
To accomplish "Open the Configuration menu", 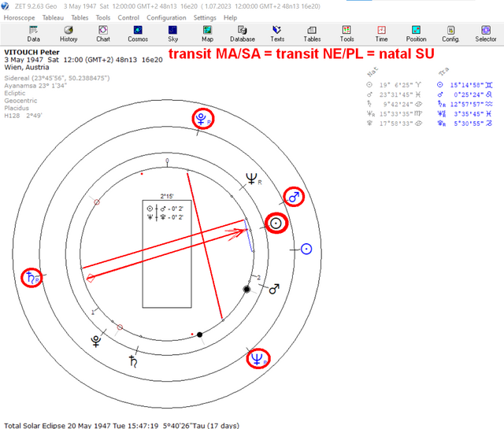I will point(166,17).
